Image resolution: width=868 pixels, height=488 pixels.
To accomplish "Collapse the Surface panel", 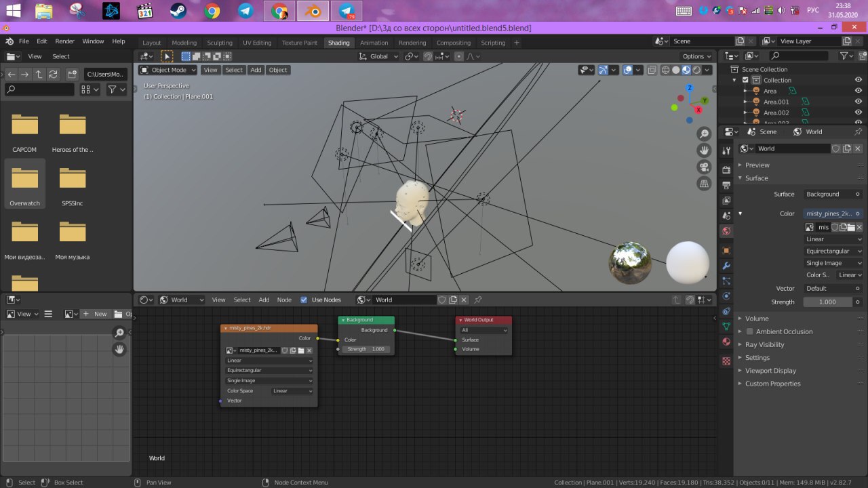I will [x=756, y=178].
